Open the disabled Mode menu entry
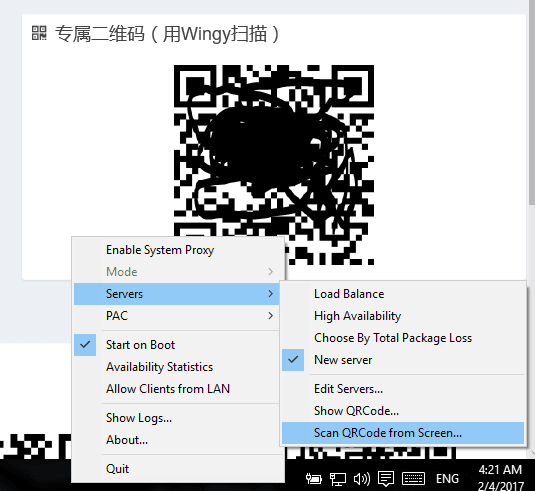This screenshot has width=535, height=491. (x=178, y=272)
